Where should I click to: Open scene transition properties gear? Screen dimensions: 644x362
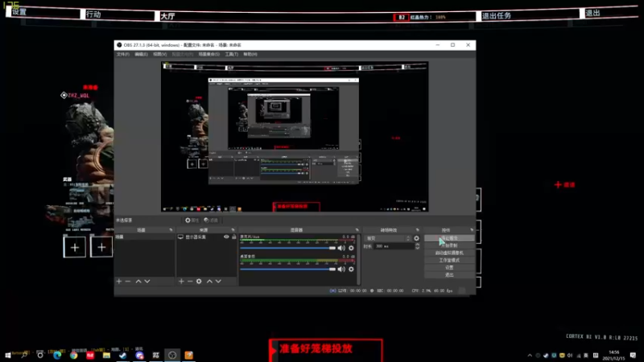(416, 238)
